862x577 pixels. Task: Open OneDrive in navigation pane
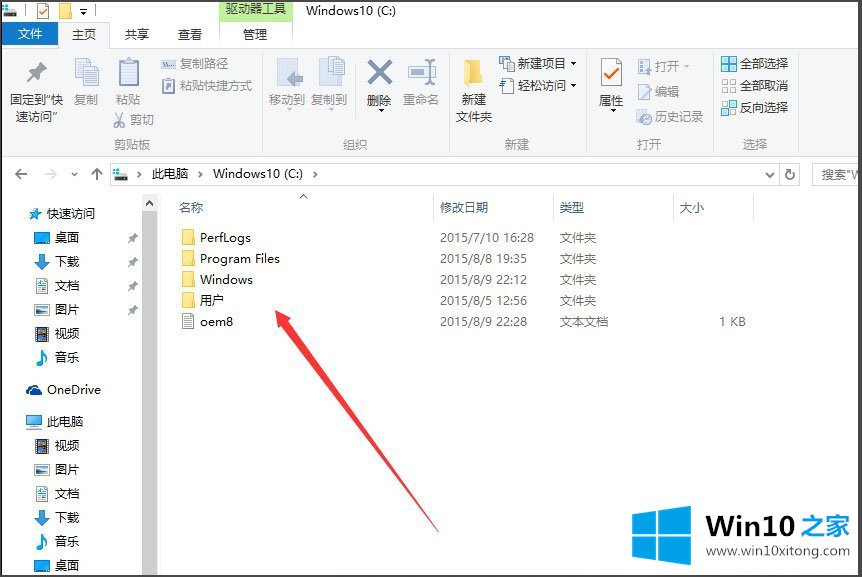tap(64, 390)
